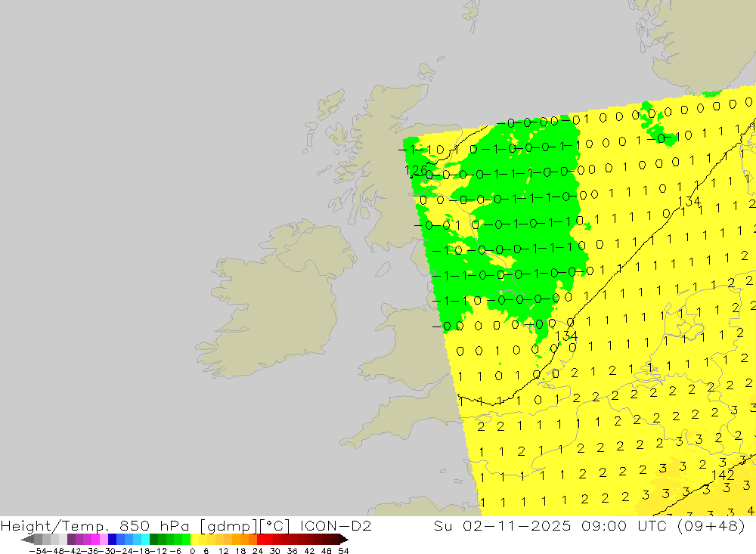756x554 pixels.
Task: Click the '42' legend scale value
Action: point(309,551)
